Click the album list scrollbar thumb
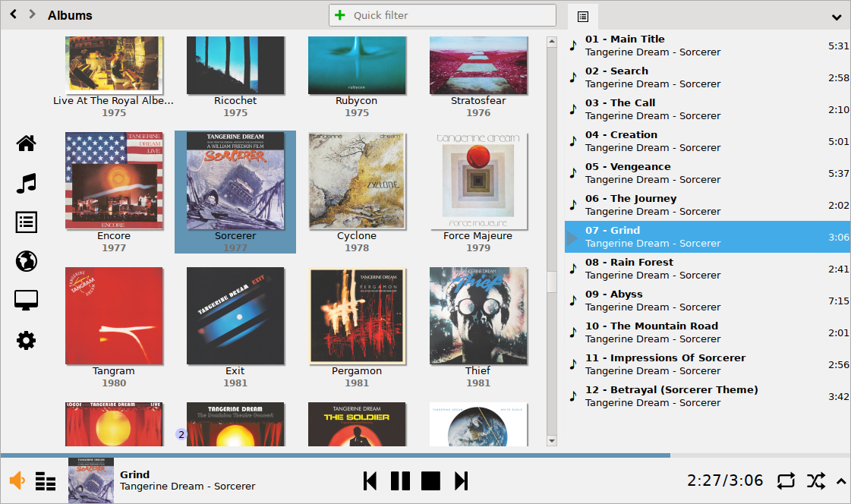This screenshot has width=851, height=504. point(552,281)
